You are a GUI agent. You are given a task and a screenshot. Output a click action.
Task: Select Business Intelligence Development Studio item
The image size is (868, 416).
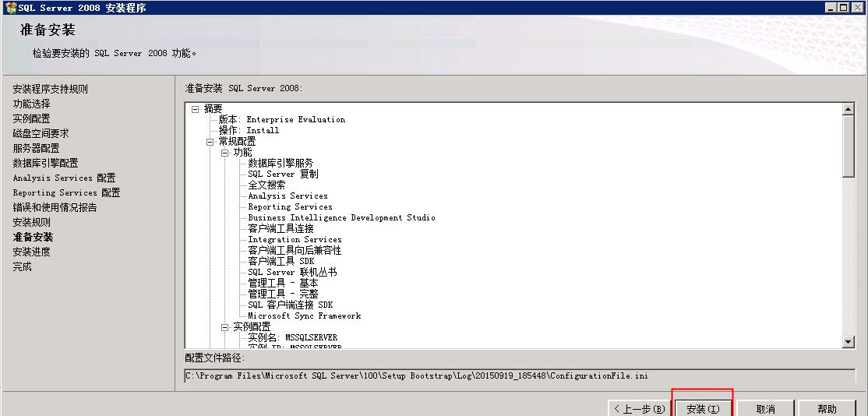341,218
